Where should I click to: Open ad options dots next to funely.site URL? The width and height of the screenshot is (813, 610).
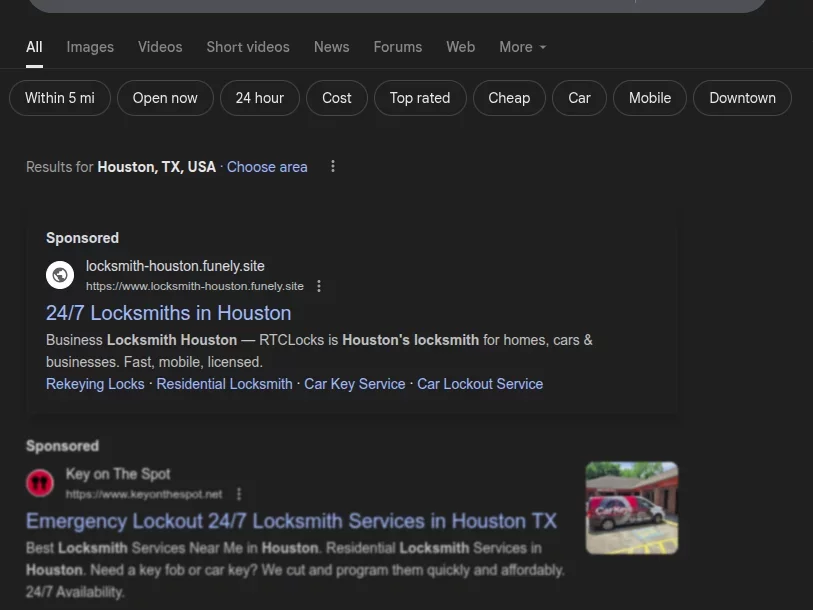point(319,286)
